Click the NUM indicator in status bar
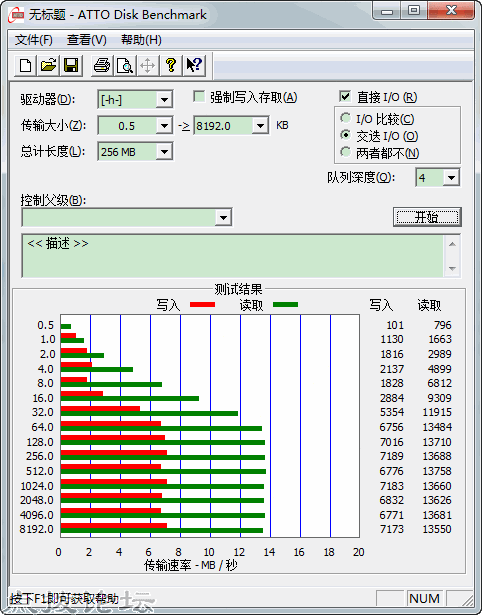The height and width of the screenshot is (615, 482). click(424, 599)
